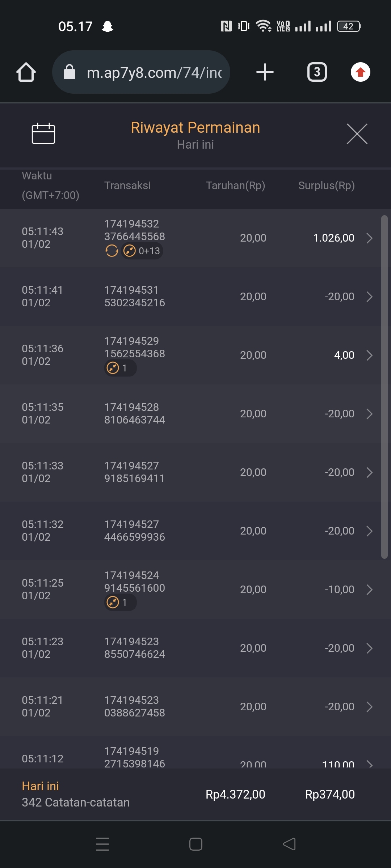
Task: Expand the 4,00 surplus row chevron
Action: (x=369, y=355)
